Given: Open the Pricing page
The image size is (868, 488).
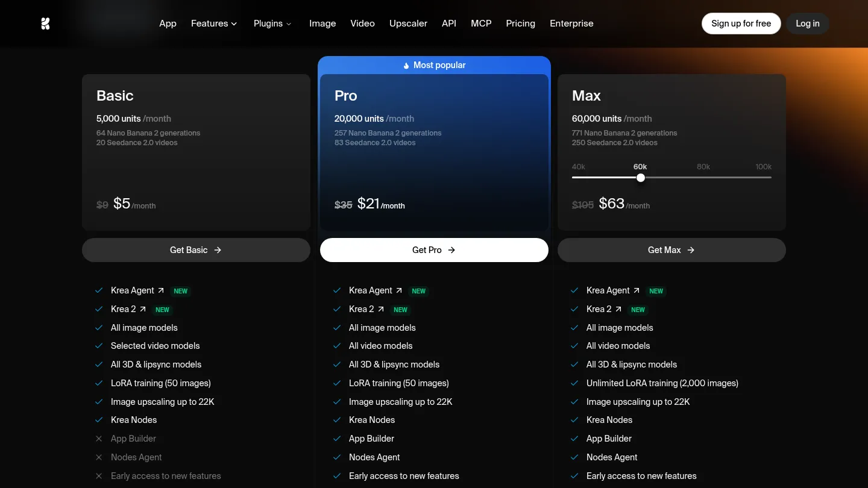Looking at the screenshot, I should click(520, 23).
